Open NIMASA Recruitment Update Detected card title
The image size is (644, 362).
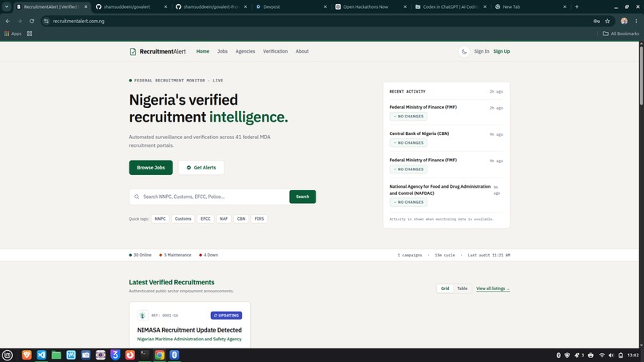[189, 330]
